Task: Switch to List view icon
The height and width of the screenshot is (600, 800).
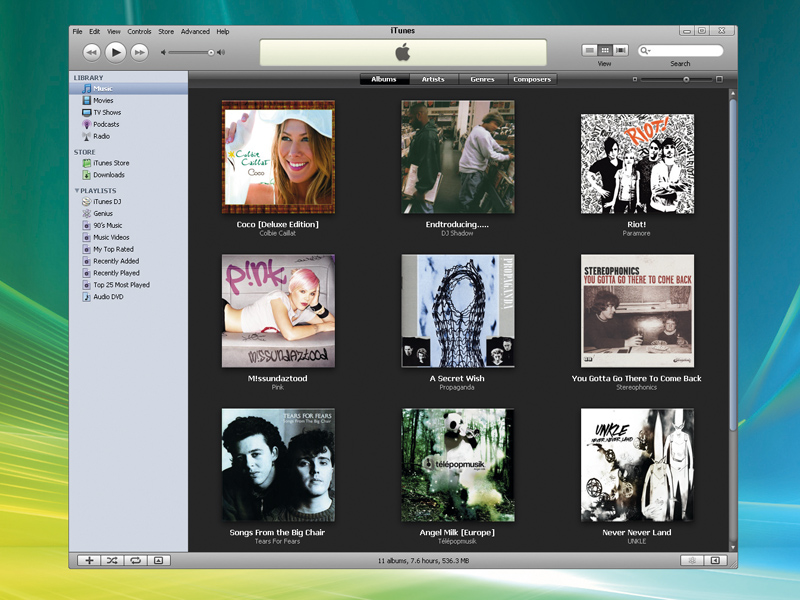Action: tap(590, 50)
